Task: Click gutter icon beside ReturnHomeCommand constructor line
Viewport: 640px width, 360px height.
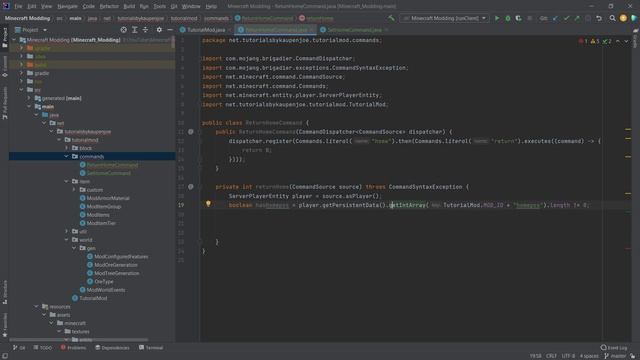Action: [191, 132]
